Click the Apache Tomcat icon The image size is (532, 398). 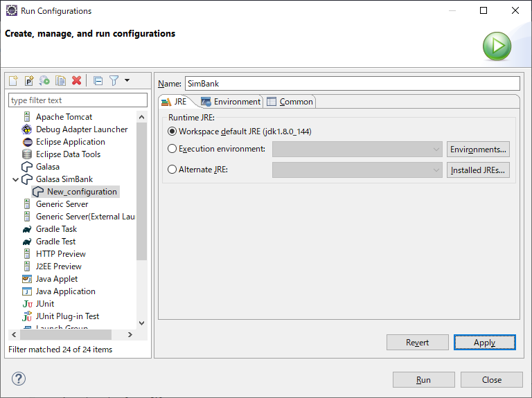pos(27,117)
